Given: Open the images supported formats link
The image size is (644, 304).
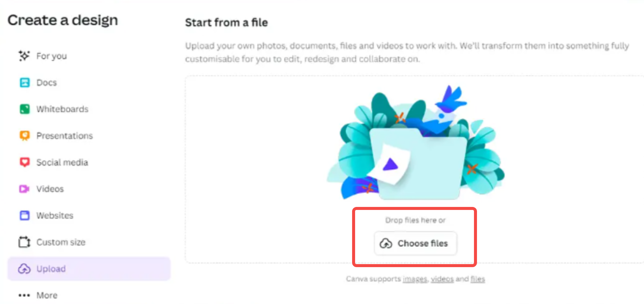Looking at the screenshot, I should 415,279.
